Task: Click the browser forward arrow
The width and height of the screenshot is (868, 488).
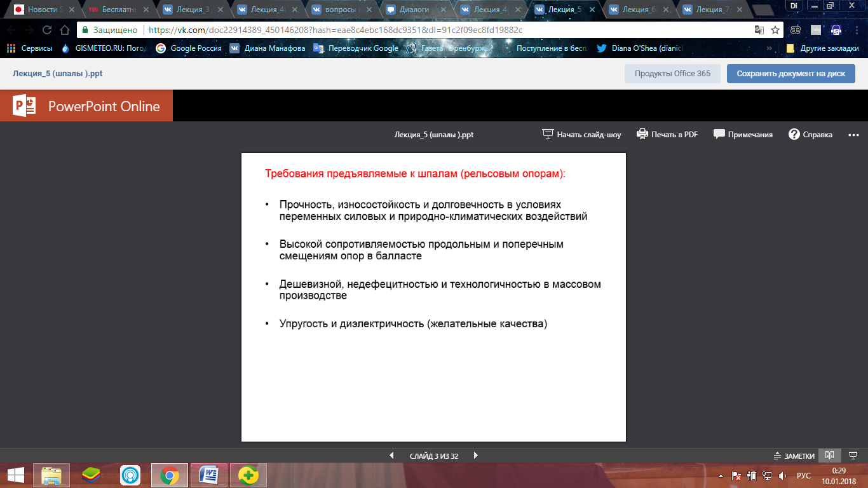Action: point(29,30)
